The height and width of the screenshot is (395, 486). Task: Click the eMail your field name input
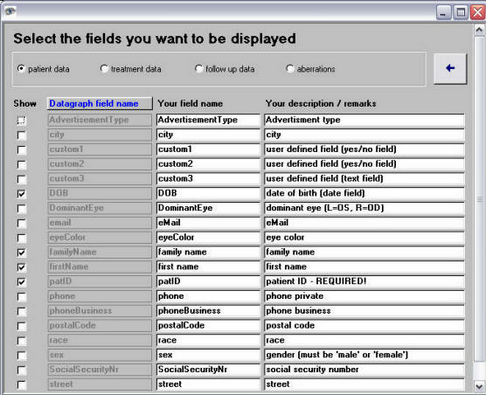click(208, 223)
